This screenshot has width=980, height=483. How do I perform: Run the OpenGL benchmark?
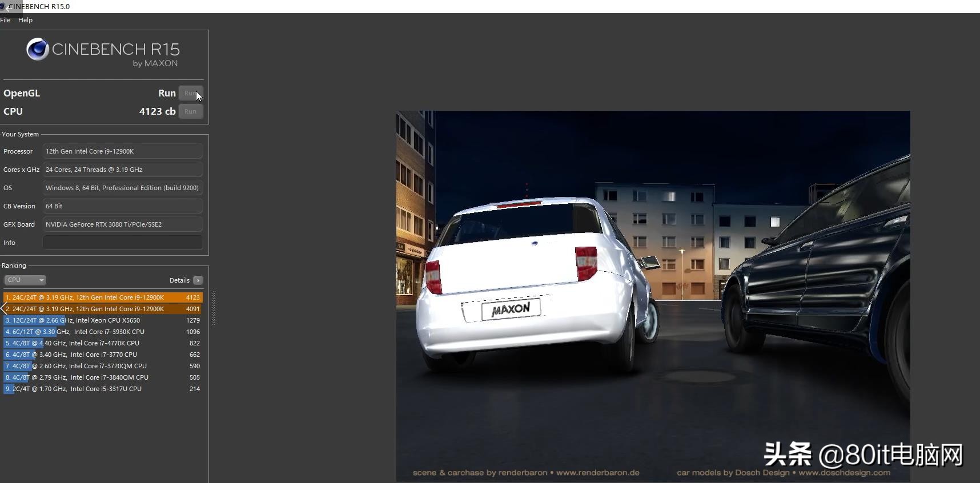[x=191, y=93]
